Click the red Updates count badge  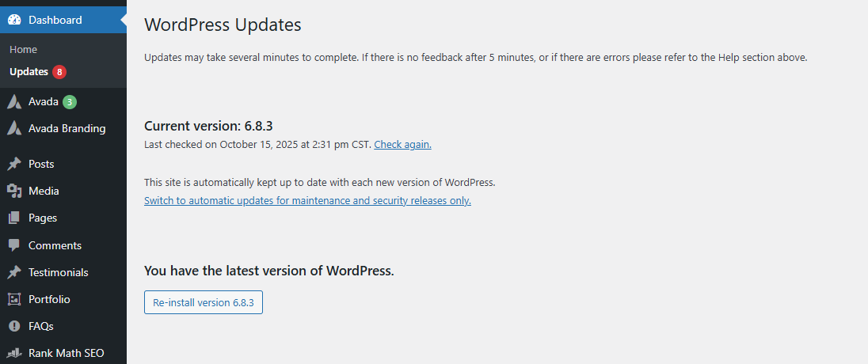[x=59, y=72]
